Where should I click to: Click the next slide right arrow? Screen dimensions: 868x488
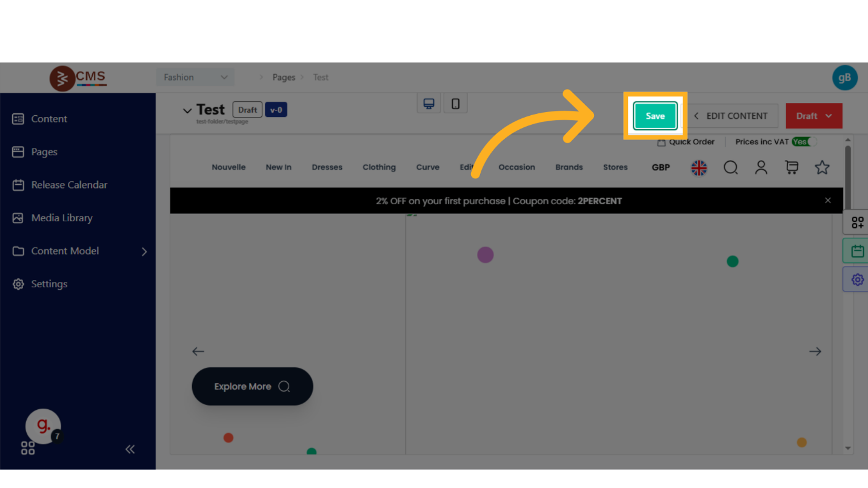[x=815, y=352]
